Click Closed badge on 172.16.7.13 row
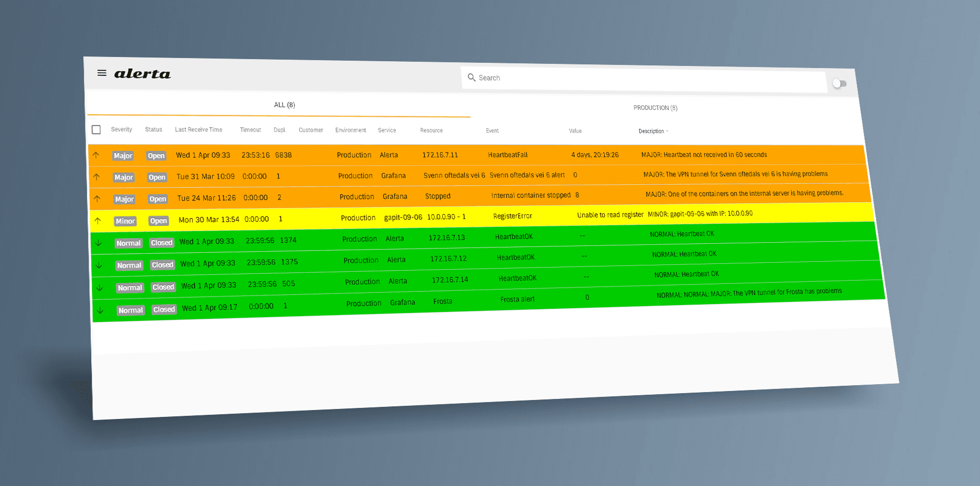The image size is (980, 486). (161, 243)
